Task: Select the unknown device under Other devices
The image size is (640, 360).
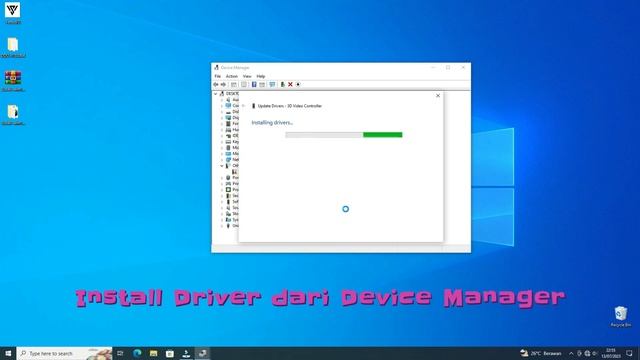Action: [235, 172]
